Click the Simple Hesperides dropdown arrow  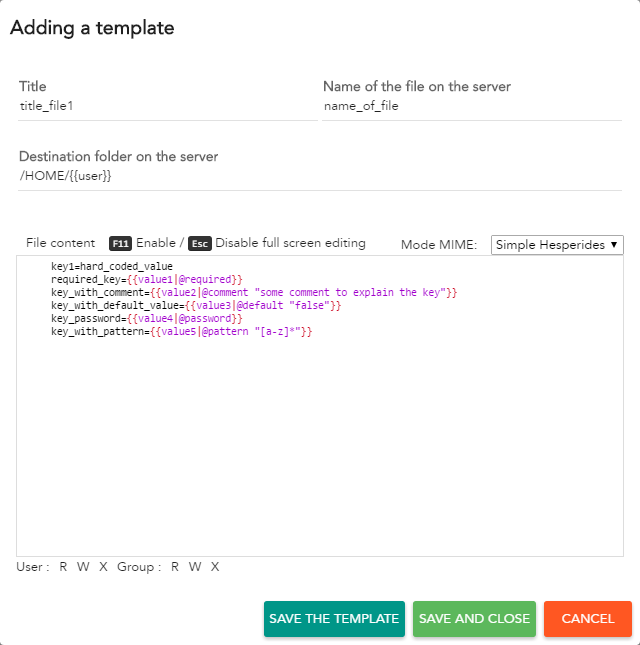click(x=614, y=244)
